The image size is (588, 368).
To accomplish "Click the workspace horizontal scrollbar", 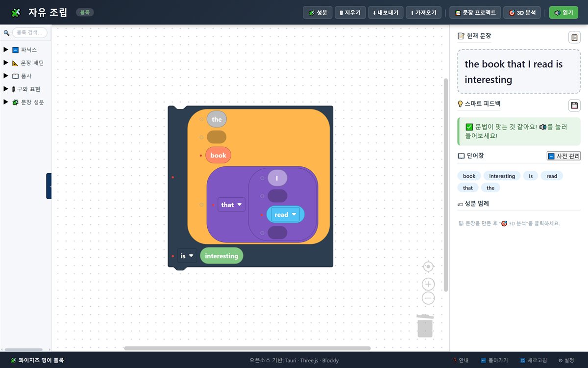I will pos(247,348).
